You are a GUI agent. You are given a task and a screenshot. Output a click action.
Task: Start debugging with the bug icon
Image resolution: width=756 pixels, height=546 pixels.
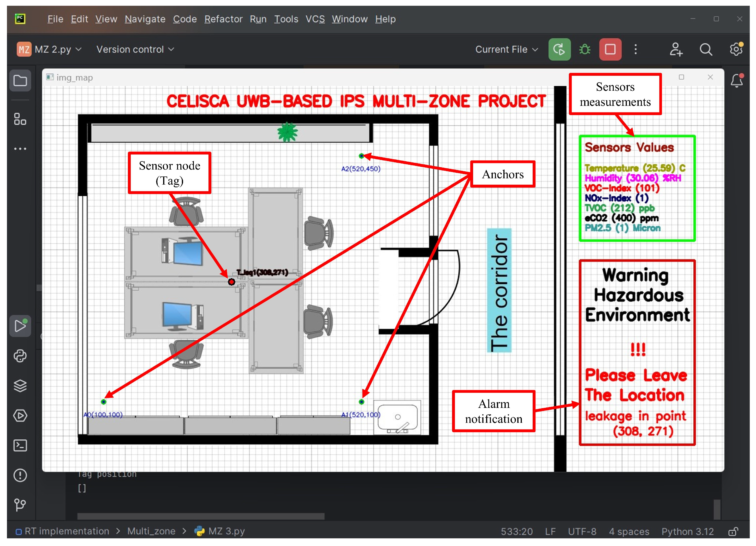tap(585, 49)
